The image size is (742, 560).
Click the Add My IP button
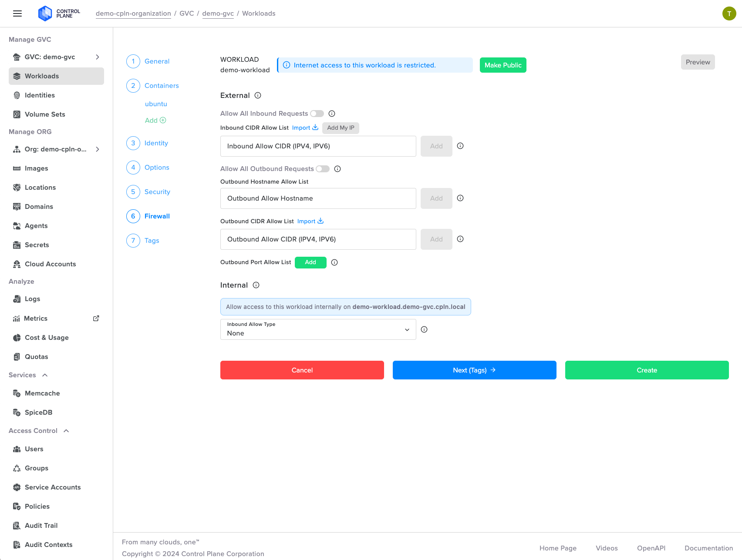341,127
